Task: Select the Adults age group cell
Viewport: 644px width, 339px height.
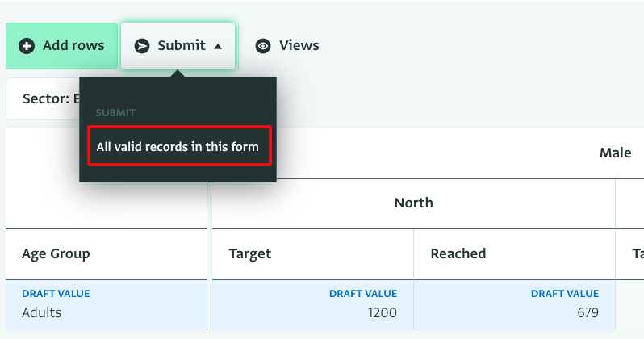Action: click(x=42, y=312)
